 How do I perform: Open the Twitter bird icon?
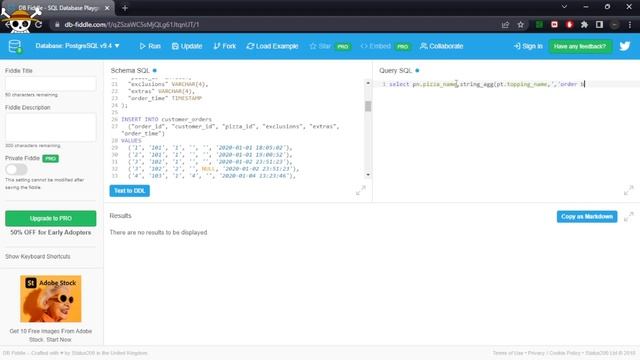(x=624, y=46)
